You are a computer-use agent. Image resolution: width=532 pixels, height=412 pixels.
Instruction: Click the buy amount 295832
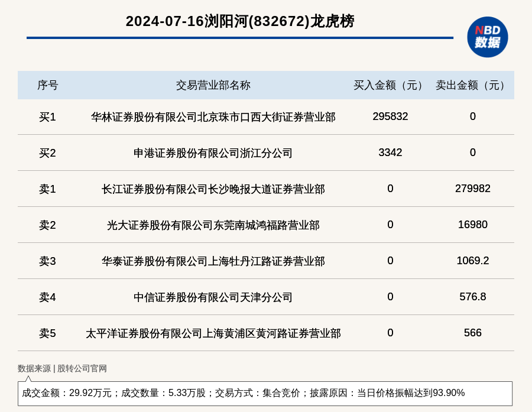tap(390, 116)
